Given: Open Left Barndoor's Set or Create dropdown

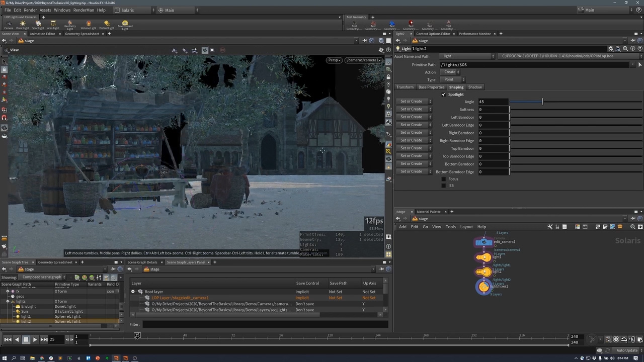Looking at the screenshot, I should 415,117.
